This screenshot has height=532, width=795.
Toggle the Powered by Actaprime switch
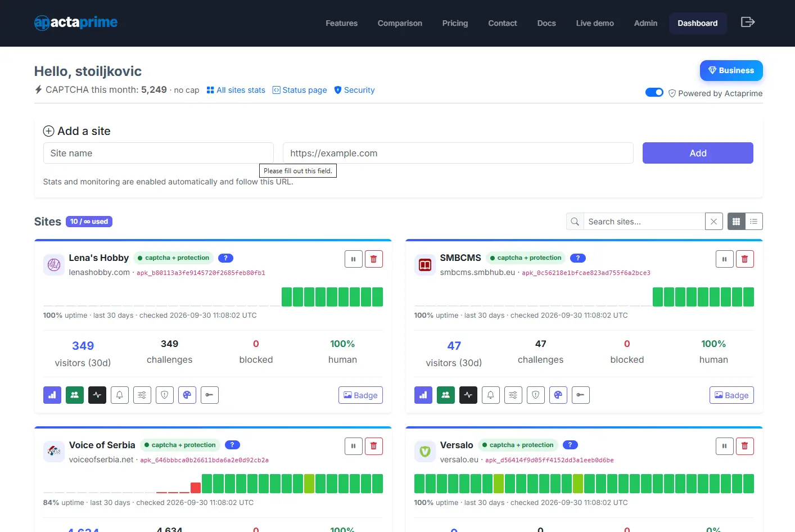[654, 92]
